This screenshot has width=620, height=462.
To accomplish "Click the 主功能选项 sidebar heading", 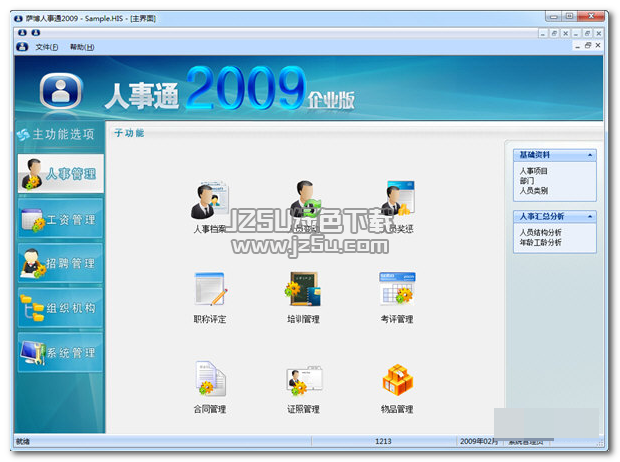I will pos(63,134).
